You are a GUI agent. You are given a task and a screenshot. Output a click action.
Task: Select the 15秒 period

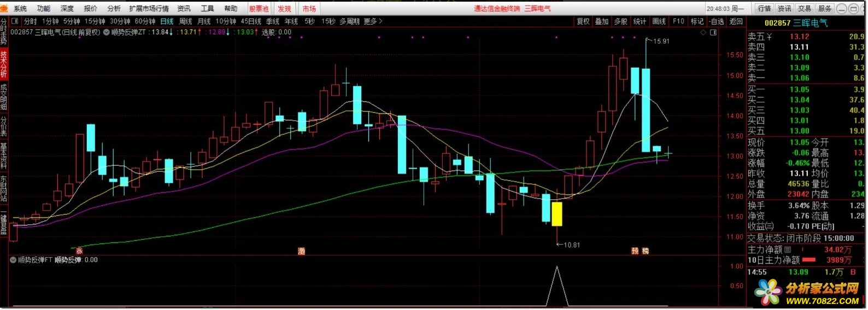328,21
